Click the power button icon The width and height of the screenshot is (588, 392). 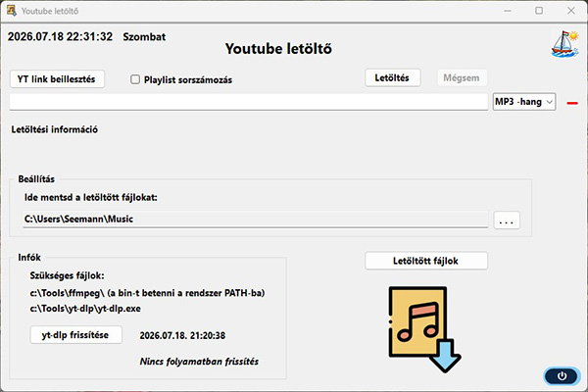(x=562, y=376)
